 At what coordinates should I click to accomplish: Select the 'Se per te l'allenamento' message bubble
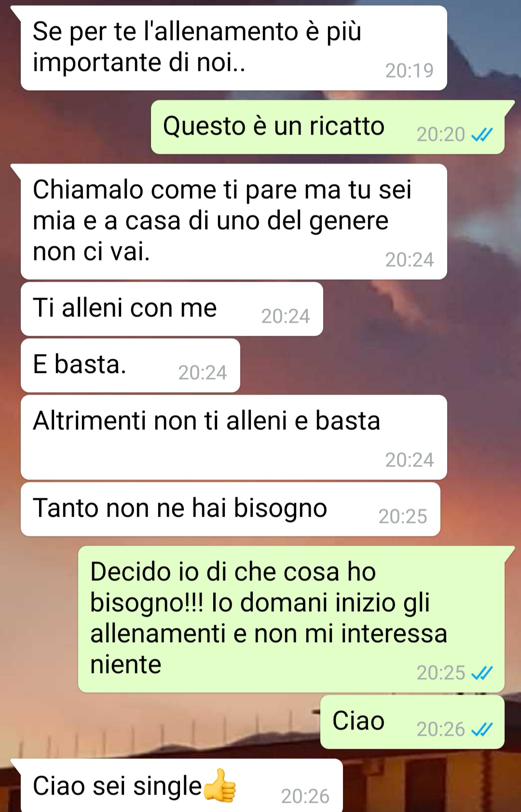233,48
